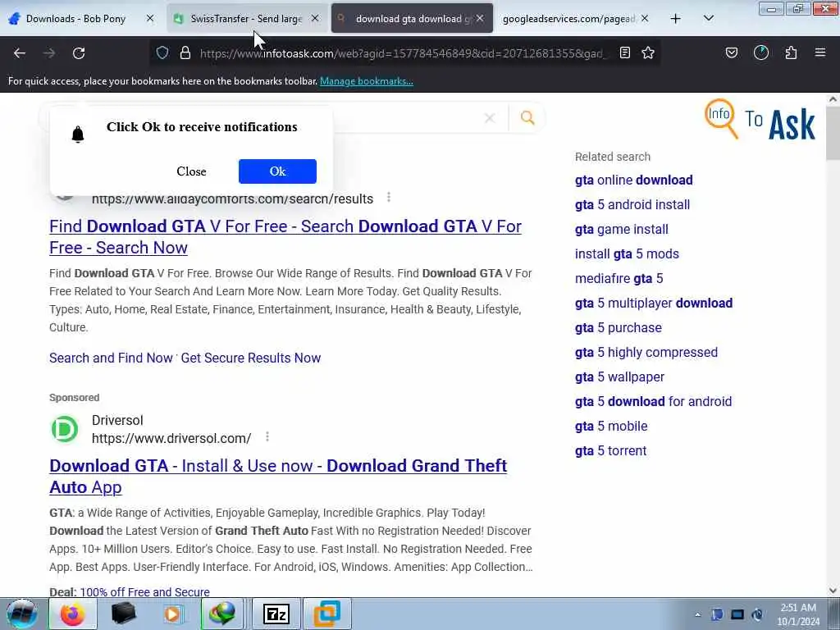The height and width of the screenshot is (630, 840).
Task: Click the address bar URL field
Action: pos(403,53)
